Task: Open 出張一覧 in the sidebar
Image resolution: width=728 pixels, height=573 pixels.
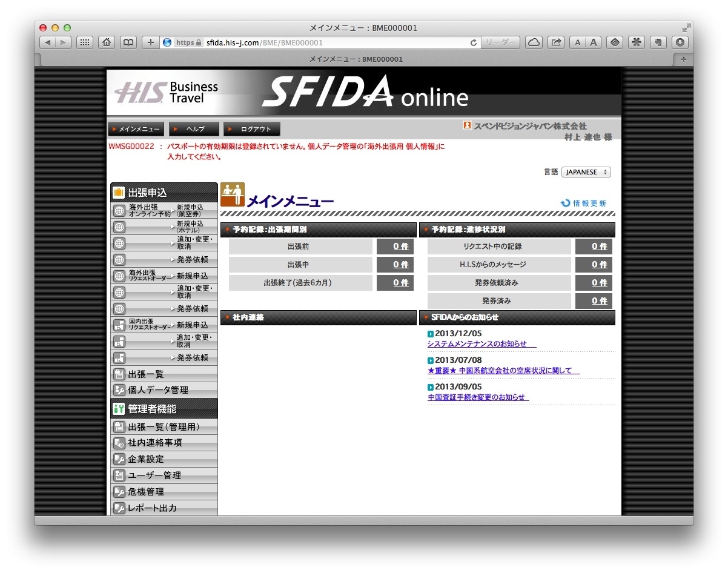Action: tap(164, 374)
